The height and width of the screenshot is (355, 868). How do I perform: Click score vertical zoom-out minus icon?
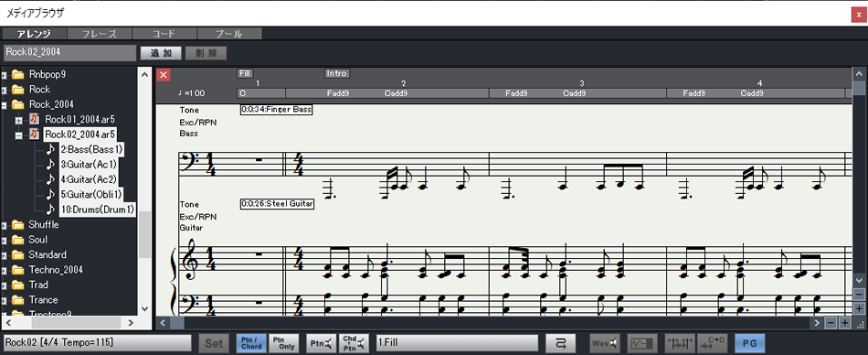(x=859, y=295)
